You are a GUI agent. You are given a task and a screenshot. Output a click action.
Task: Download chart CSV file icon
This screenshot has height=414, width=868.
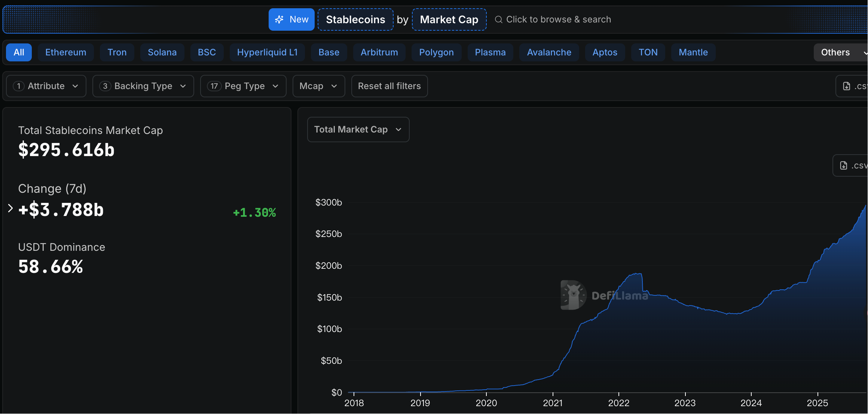pos(844,165)
